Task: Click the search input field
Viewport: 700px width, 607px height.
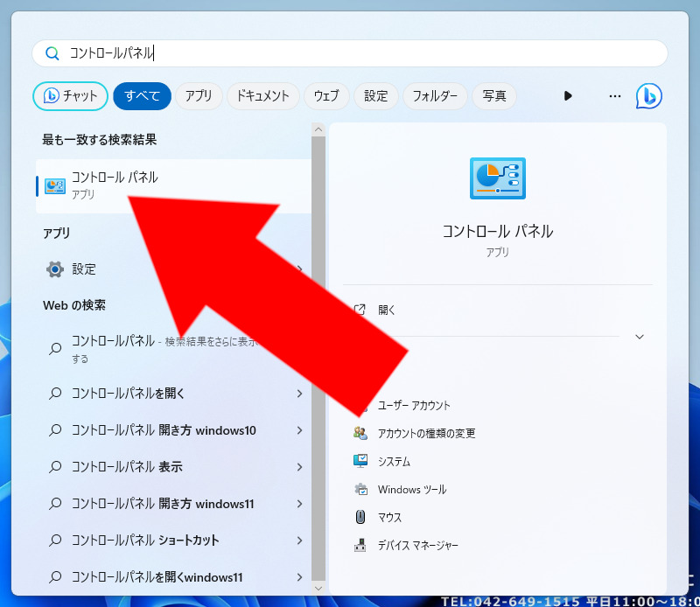Action: [x=350, y=53]
